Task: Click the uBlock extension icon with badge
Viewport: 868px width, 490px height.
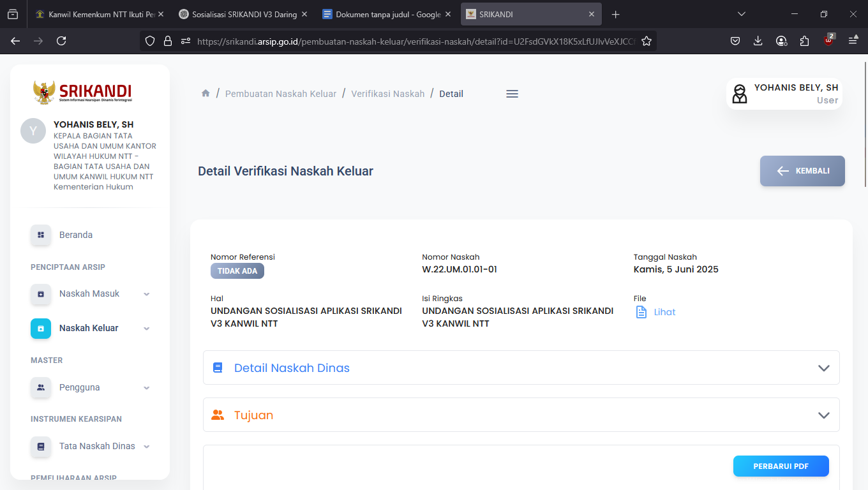Action: click(x=828, y=40)
